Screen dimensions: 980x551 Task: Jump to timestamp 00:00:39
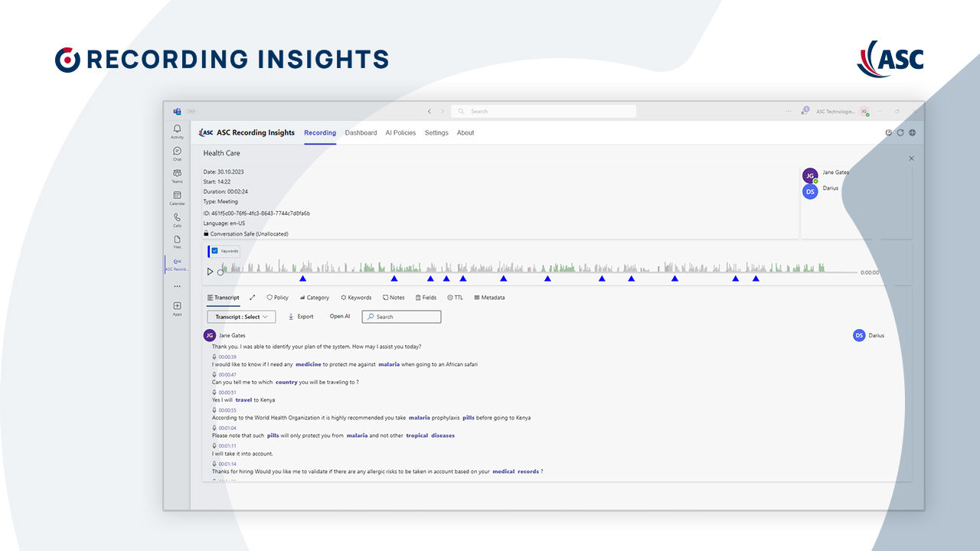[227, 357]
